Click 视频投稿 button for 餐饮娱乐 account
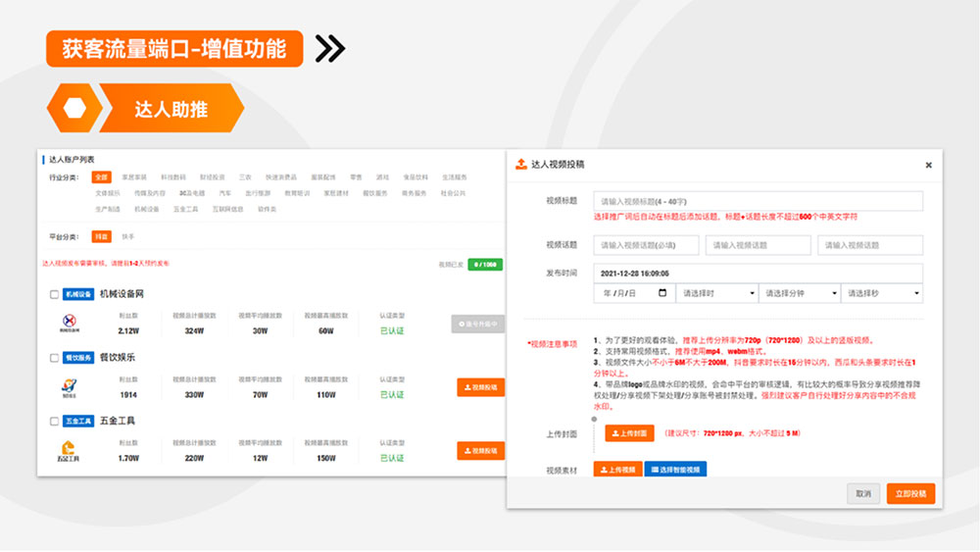The image size is (980, 552). 480,387
